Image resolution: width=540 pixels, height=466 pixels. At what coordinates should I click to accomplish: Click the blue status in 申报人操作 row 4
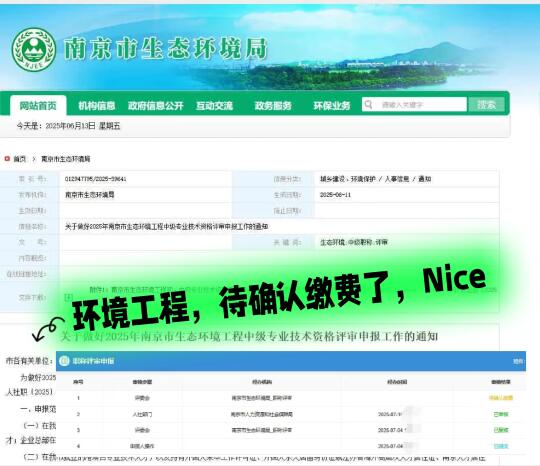(501, 446)
